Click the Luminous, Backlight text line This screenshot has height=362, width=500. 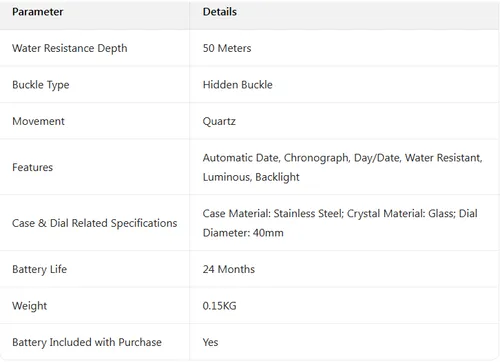(251, 177)
